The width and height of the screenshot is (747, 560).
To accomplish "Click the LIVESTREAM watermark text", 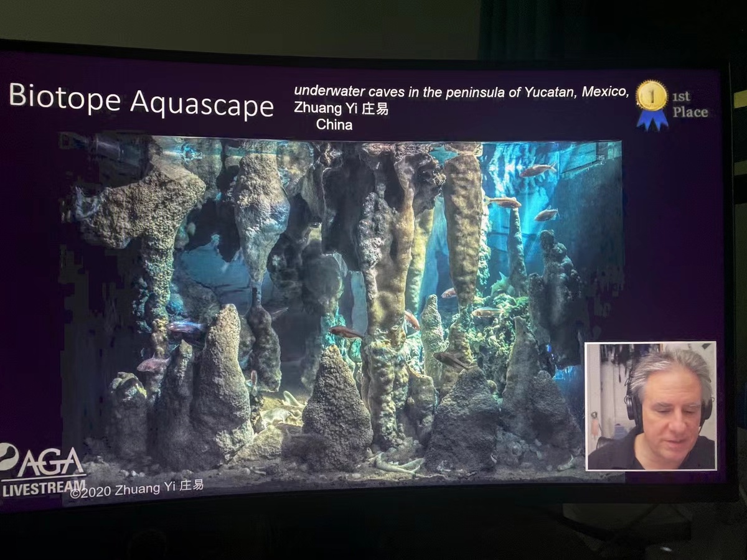I will (x=42, y=487).
